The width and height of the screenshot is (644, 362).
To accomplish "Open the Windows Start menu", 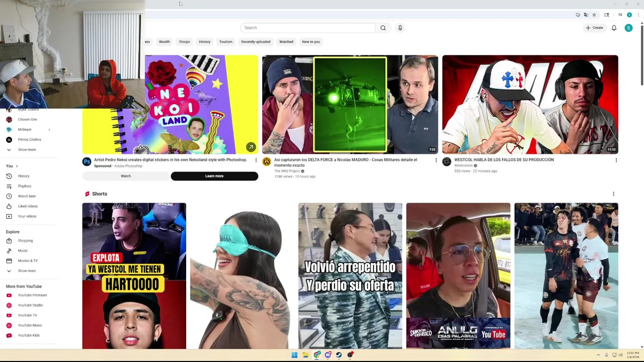I will click(x=294, y=355).
